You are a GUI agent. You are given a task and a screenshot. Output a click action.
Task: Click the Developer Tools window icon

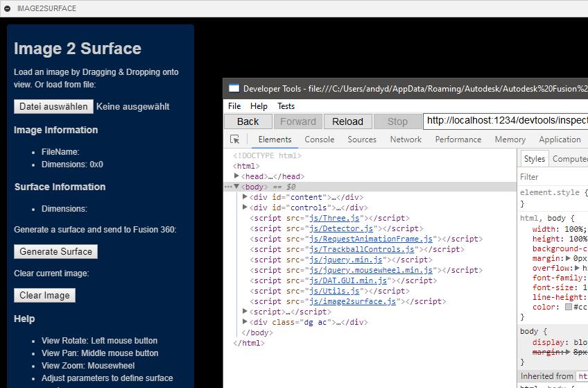point(234,88)
